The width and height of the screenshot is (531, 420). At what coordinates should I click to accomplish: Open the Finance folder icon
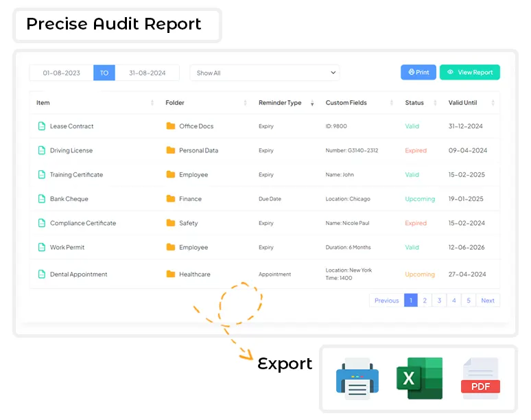(x=171, y=198)
